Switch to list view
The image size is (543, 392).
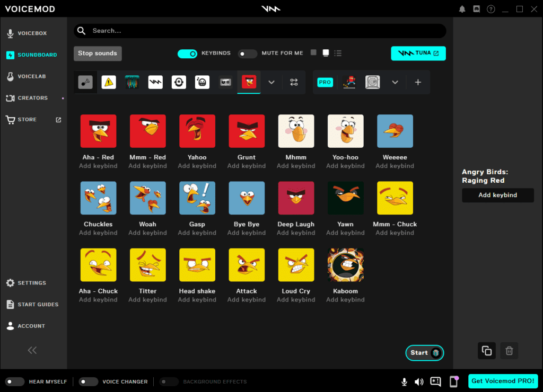tap(338, 53)
